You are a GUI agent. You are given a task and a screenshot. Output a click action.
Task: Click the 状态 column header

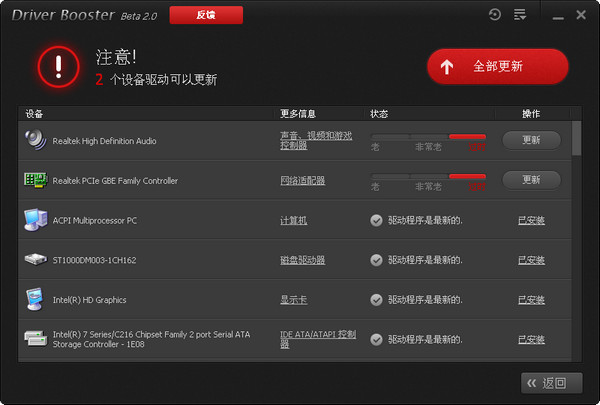[x=379, y=114]
